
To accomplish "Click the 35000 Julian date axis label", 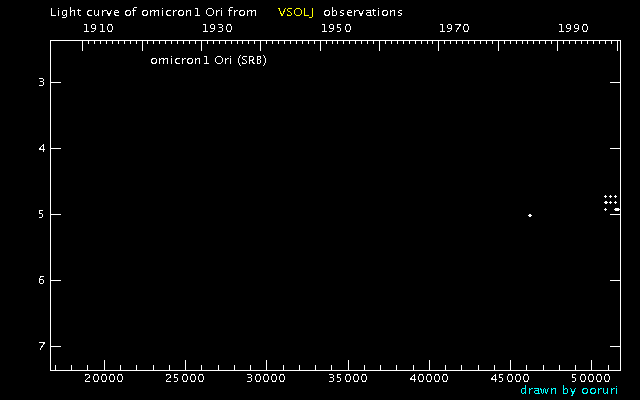I will tap(347, 379).
